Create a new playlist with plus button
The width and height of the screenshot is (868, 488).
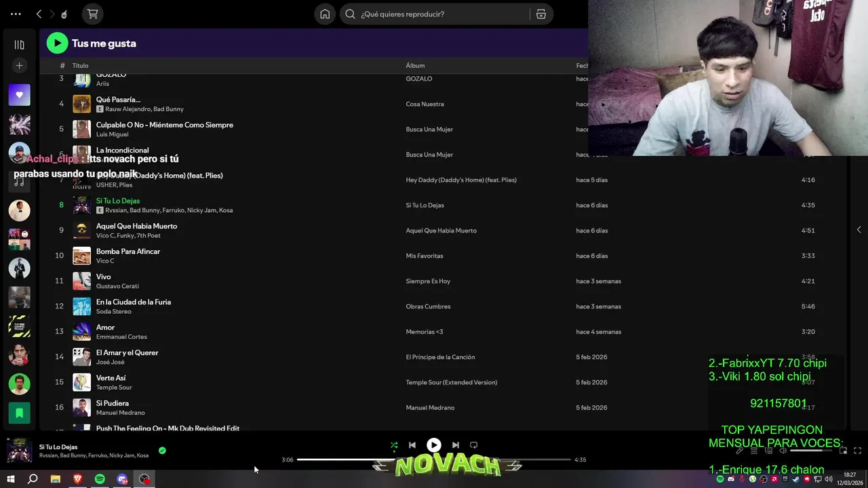[x=19, y=66]
